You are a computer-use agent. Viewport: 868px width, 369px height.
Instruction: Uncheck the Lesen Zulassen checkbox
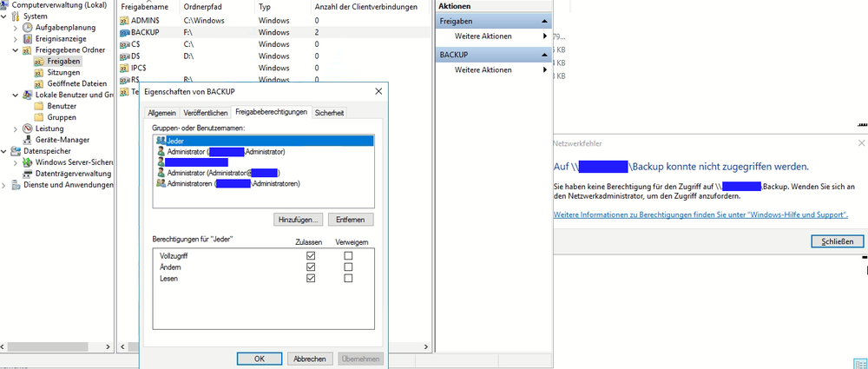311,279
